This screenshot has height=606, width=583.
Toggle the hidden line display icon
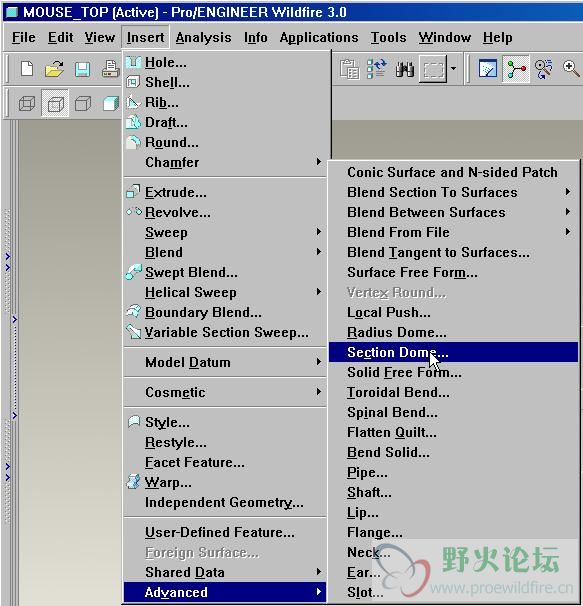pyautogui.click(x=55, y=104)
